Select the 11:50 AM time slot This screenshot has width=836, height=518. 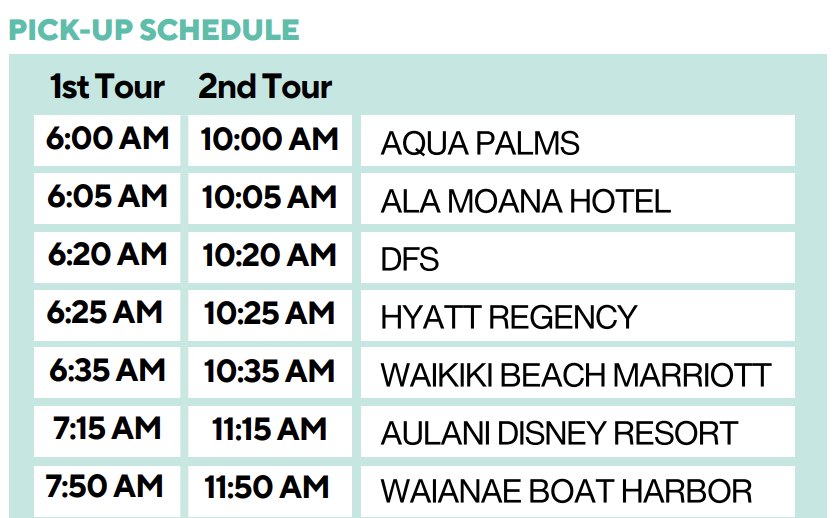(270, 487)
